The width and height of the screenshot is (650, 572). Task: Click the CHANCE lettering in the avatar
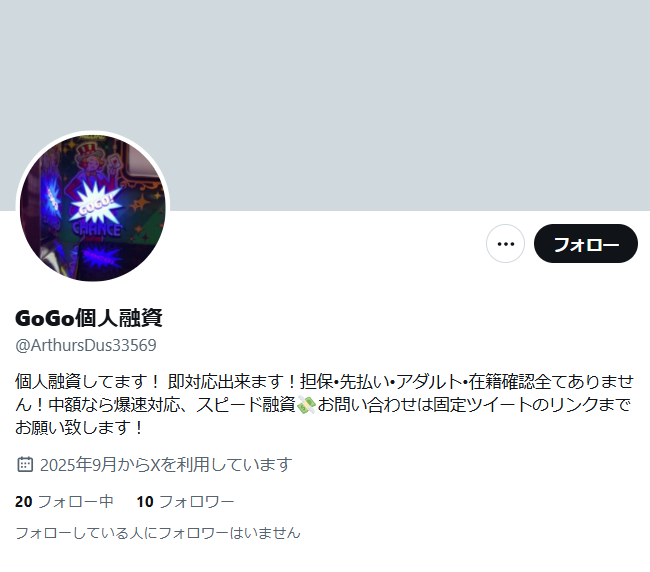point(97,229)
